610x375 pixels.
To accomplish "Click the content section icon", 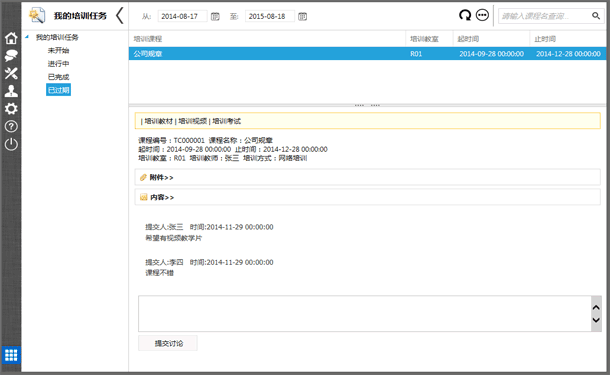I will [144, 197].
